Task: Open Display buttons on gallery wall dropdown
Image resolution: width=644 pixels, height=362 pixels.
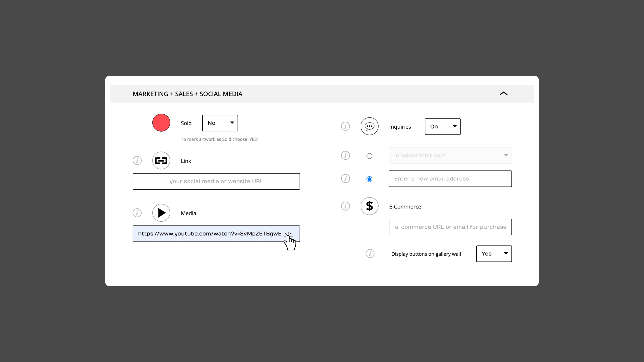Action: tap(494, 254)
